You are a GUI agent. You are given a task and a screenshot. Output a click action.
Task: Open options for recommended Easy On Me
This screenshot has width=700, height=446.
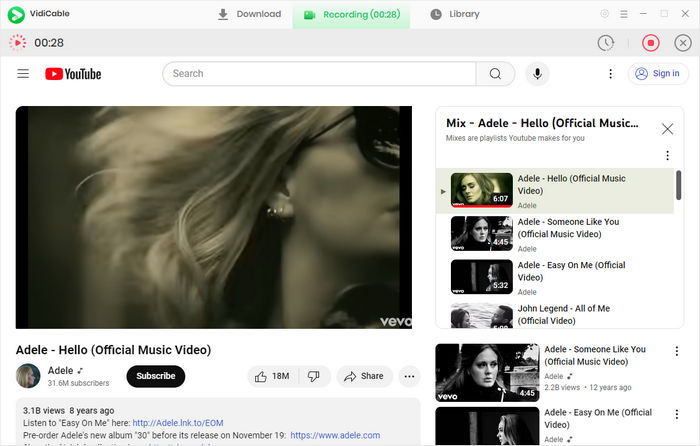click(x=677, y=414)
